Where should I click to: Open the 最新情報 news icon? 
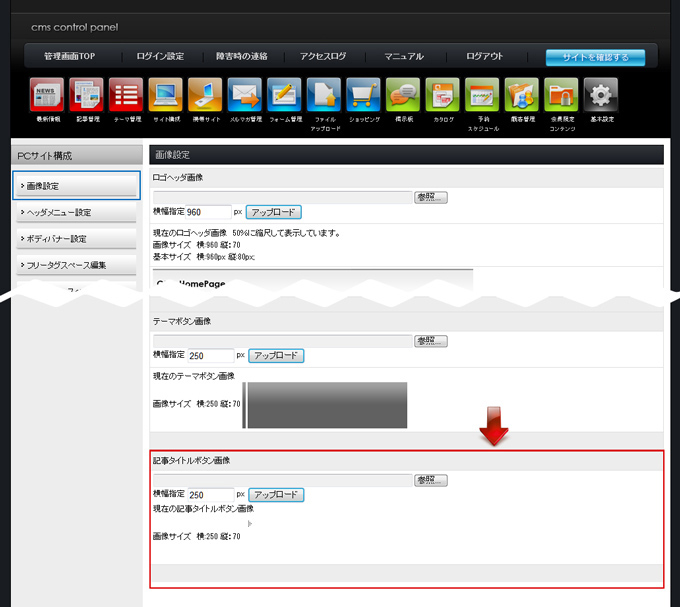48,95
